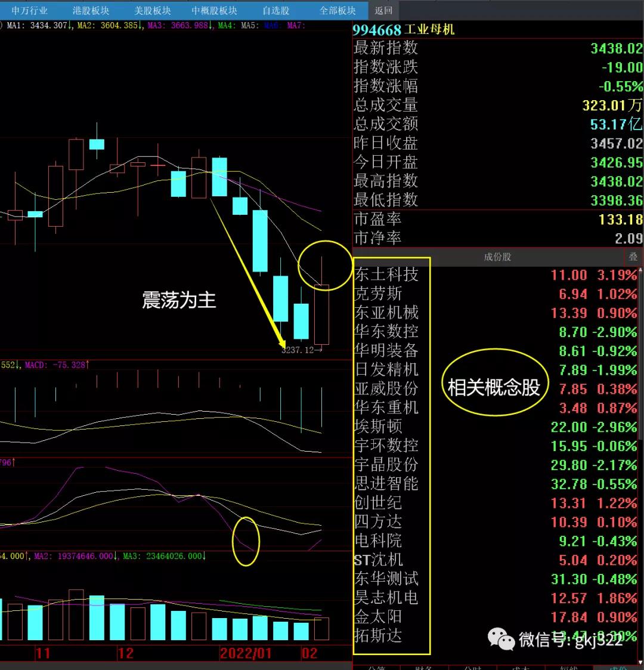The height and width of the screenshot is (670, 644).
Task: Select the 华东重机 stock row
Action: pos(496,408)
